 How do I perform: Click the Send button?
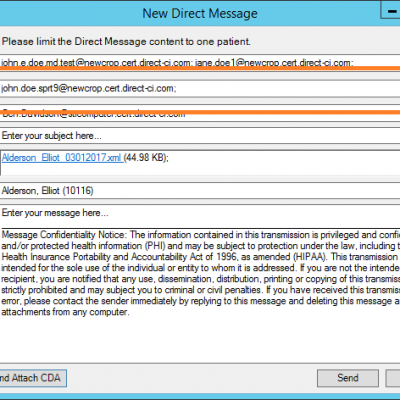(348, 378)
